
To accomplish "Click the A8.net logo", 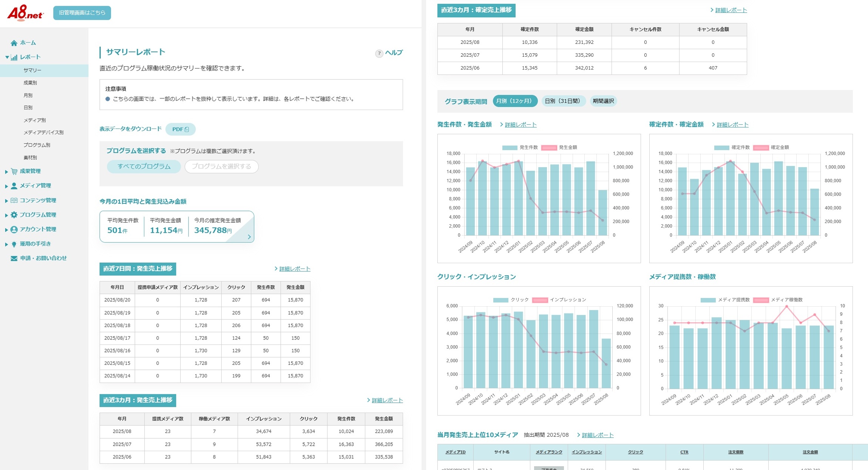I will pos(25,13).
